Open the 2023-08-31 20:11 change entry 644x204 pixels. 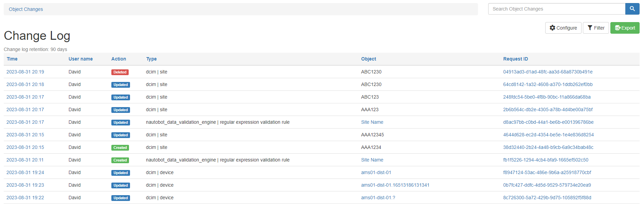pos(25,160)
